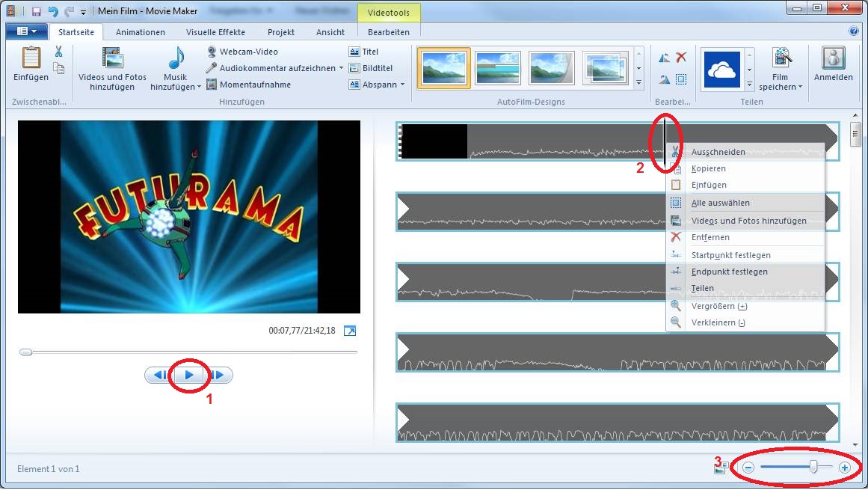
Task: Choose Teilen from the context menu
Action: tap(702, 288)
